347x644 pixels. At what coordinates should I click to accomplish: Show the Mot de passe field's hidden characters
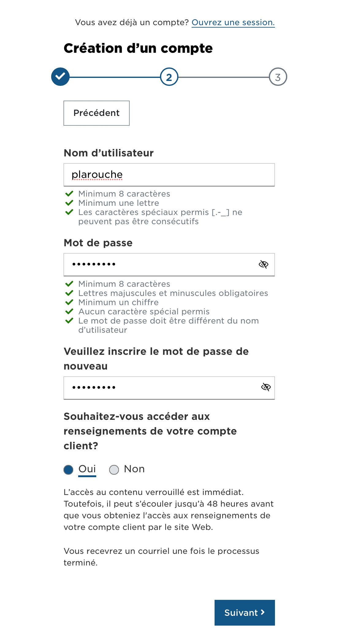264,264
